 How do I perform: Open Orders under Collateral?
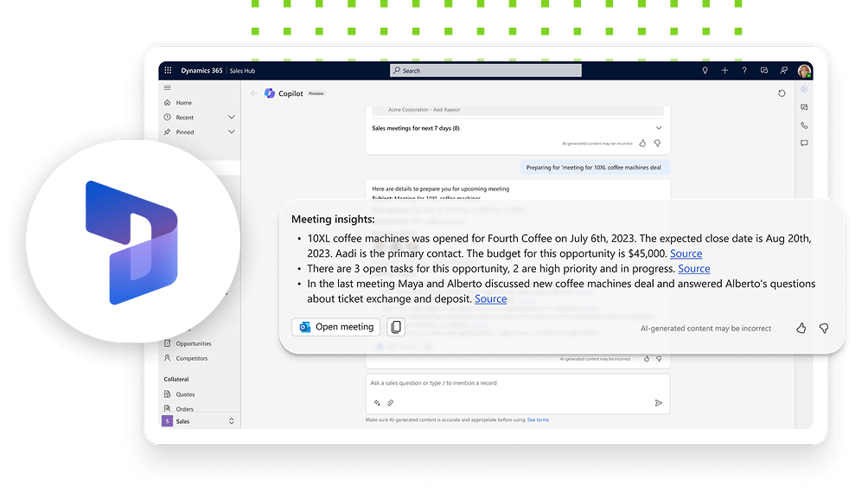tap(185, 409)
